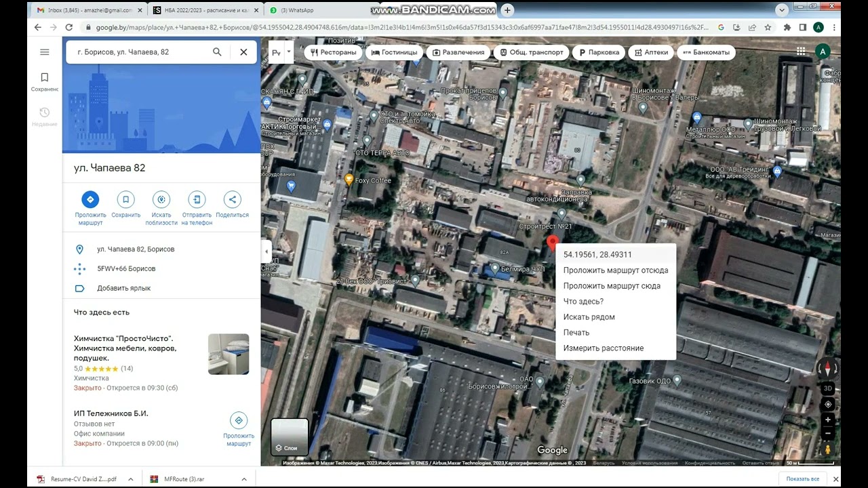The image size is (868, 488).
Task: Bookmark this page with the star icon
Action: (x=769, y=28)
